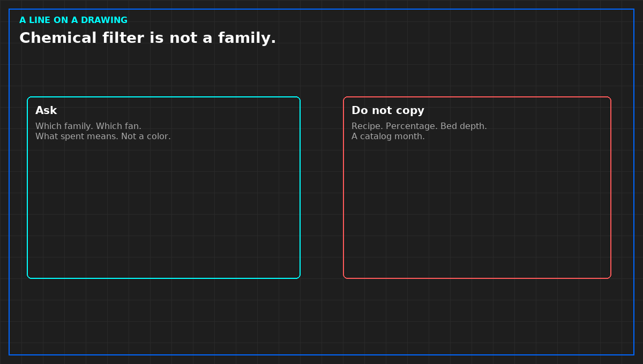Click the line 'A catalog month.'

click(x=388, y=136)
